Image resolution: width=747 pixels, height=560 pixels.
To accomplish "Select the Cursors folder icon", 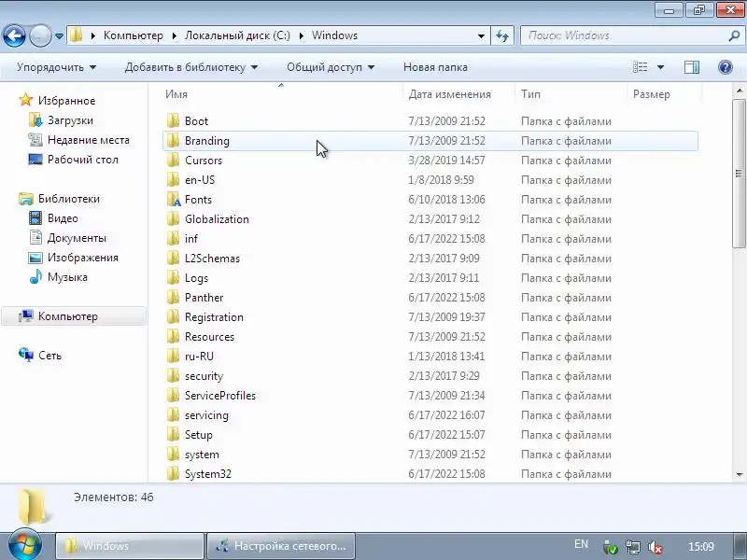I will (173, 160).
